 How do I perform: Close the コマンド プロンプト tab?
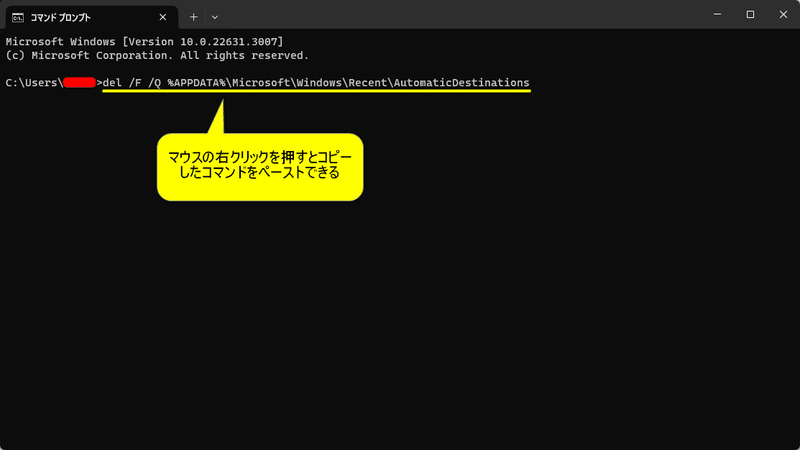(x=163, y=17)
